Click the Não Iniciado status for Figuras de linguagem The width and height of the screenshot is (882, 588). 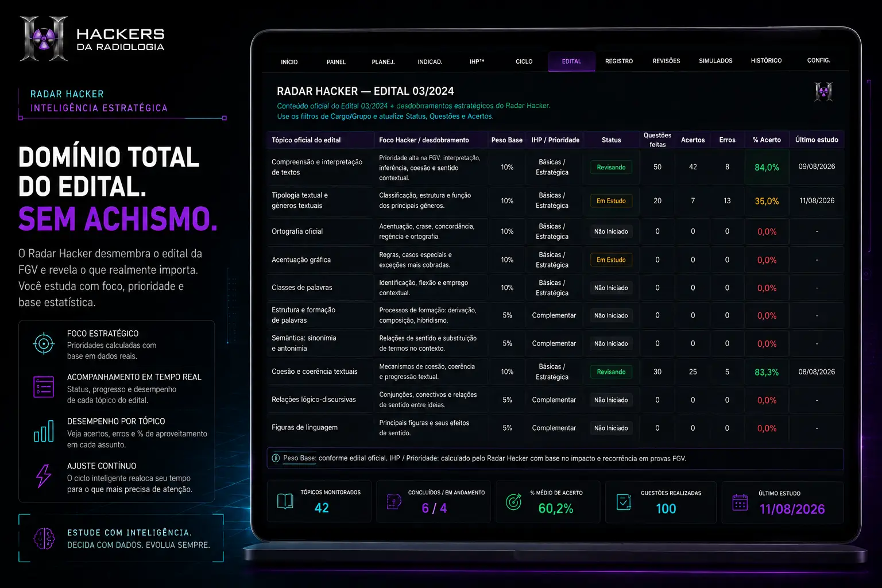coord(611,428)
